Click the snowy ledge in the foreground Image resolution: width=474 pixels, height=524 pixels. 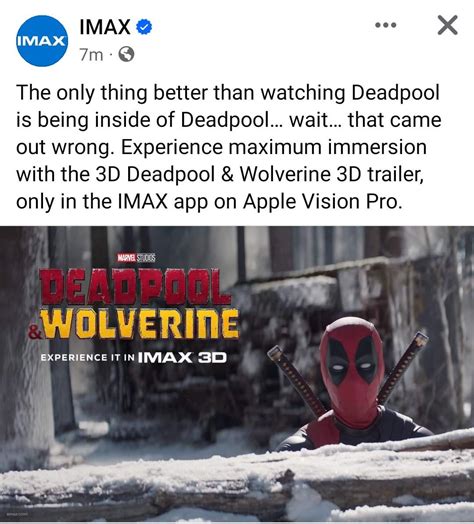pos(237,481)
